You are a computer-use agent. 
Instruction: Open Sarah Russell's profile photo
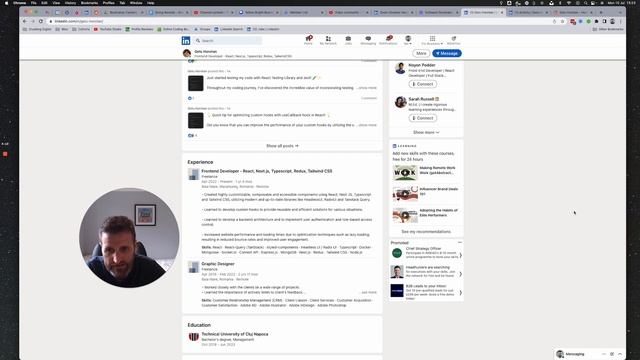(x=400, y=102)
